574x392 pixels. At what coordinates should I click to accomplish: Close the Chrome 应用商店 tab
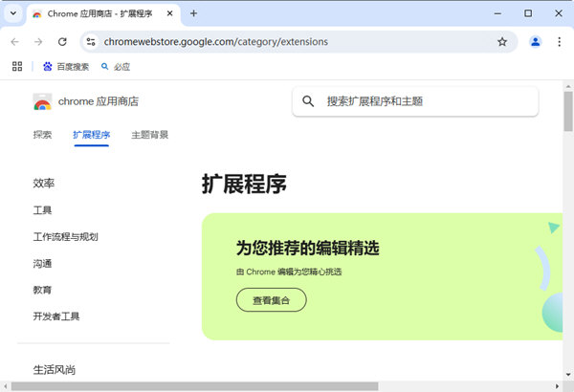point(170,13)
